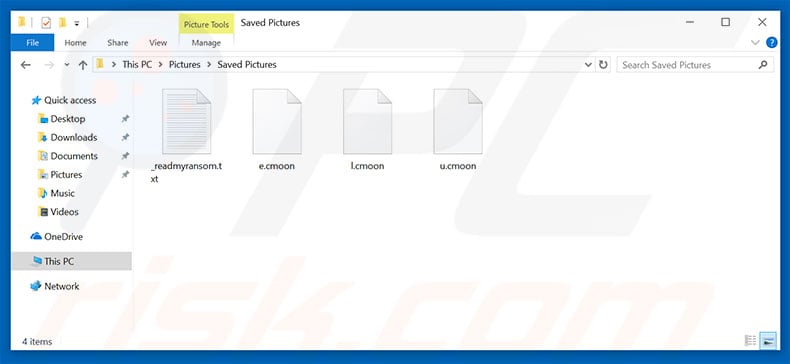Open the File menu tab

click(x=32, y=43)
